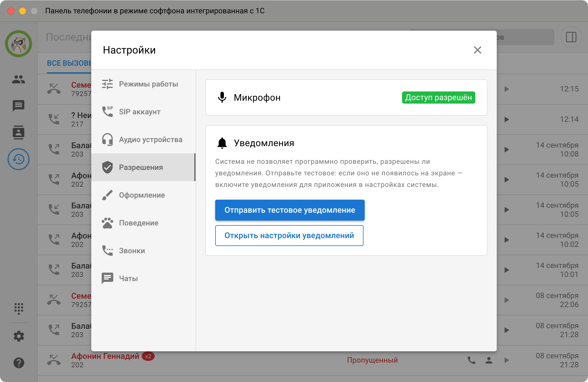Click the Поведение paw icon
This screenshot has height=382, width=588.
click(x=107, y=223)
